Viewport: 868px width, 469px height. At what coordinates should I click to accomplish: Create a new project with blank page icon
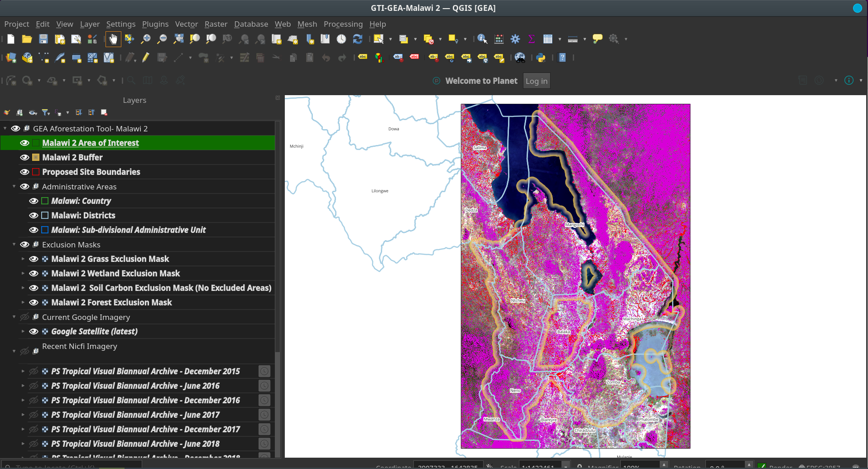[x=11, y=39]
